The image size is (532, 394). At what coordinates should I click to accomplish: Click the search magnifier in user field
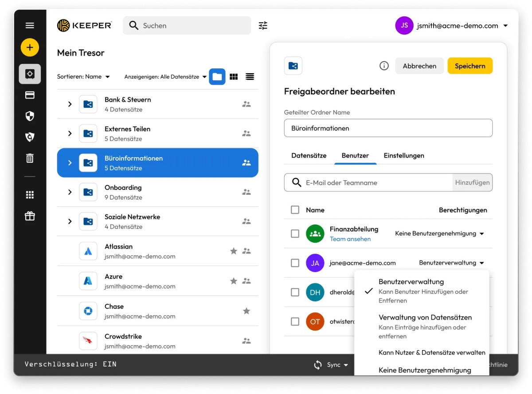[297, 182]
